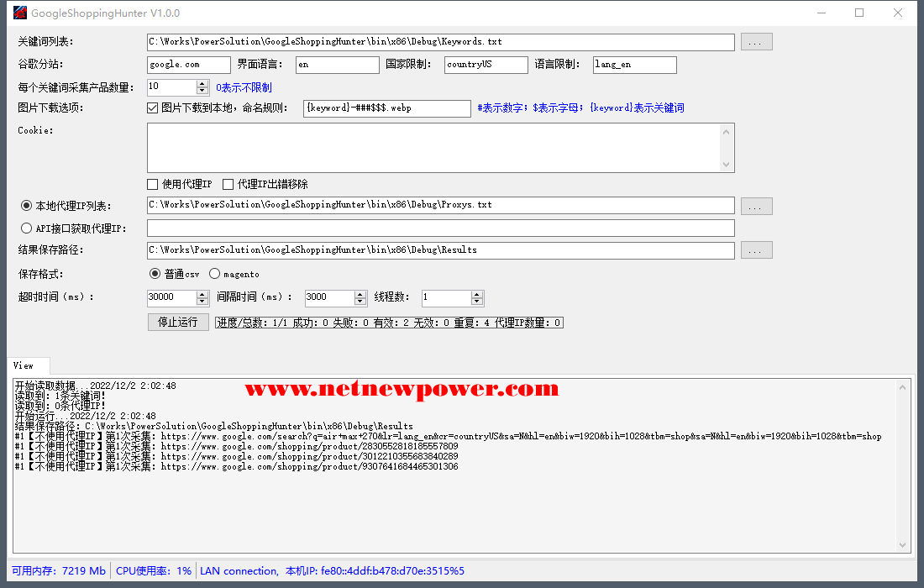Select the 普通csv save format
The image size is (924, 588).
(155, 273)
